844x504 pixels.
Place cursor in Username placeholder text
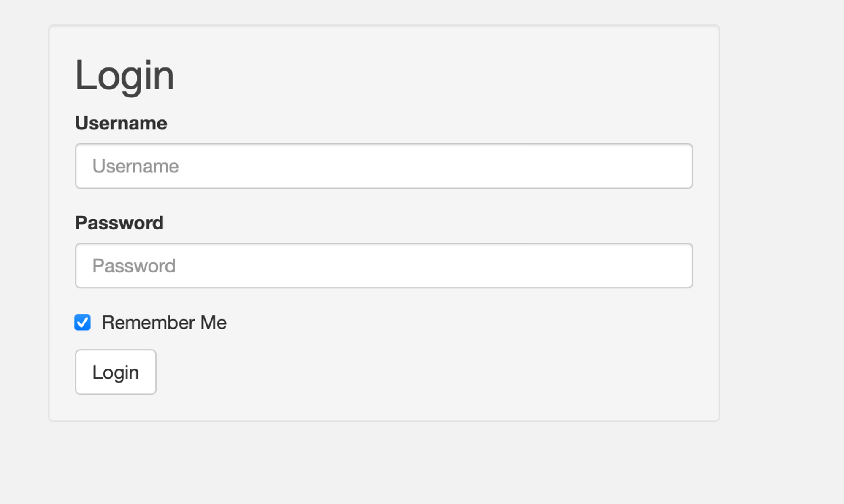pos(135,166)
